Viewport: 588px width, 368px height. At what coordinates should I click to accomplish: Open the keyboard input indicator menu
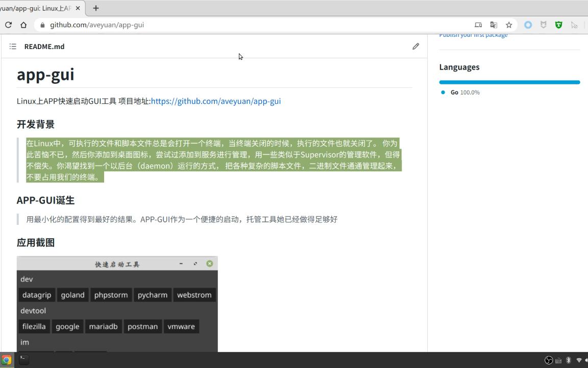pos(558,360)
